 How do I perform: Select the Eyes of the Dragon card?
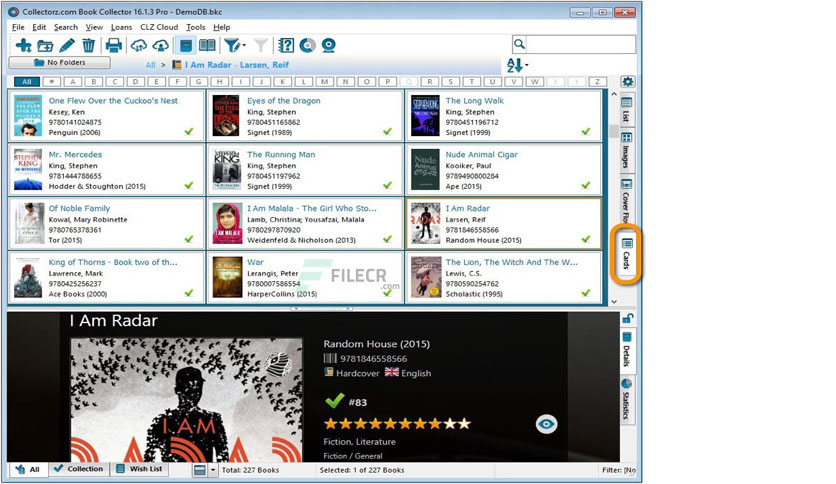[x=305, y=116]
